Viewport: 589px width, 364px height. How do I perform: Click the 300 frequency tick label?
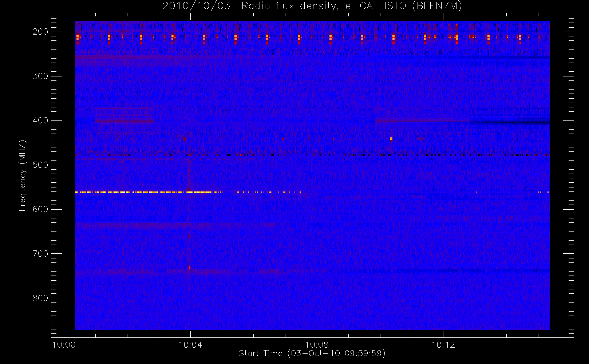40,76
